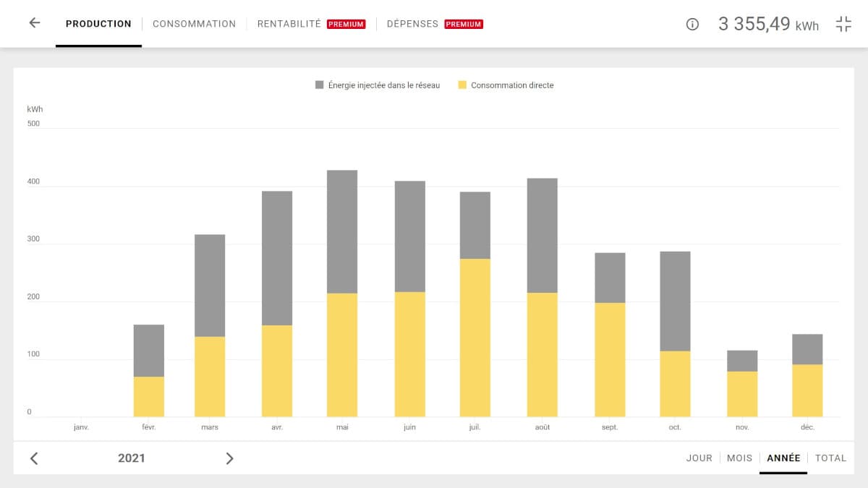Viewport: 868px width, 488px height.
Task: Click the yellow part of the juil. bar
Action: [x=475, y=337]
